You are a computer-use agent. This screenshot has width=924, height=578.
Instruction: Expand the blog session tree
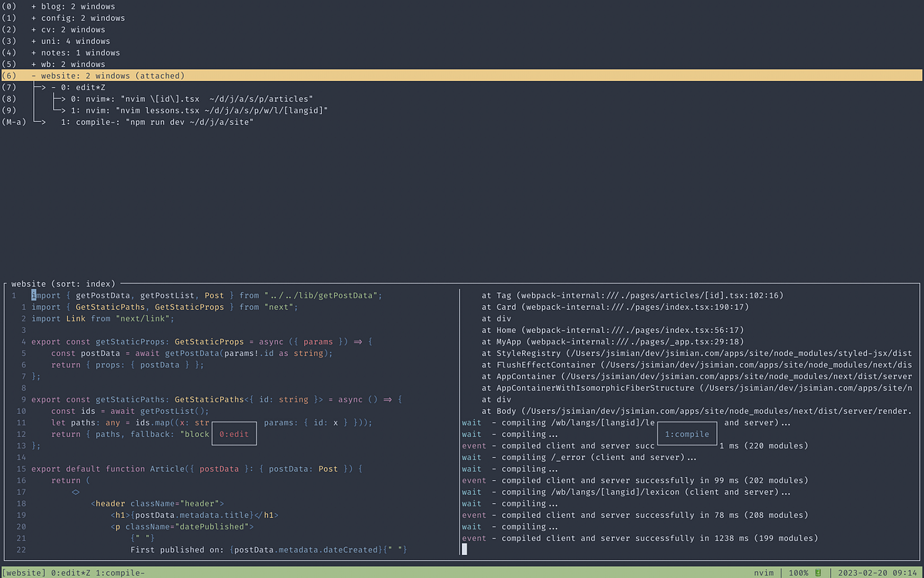click(x=33, y=6)
